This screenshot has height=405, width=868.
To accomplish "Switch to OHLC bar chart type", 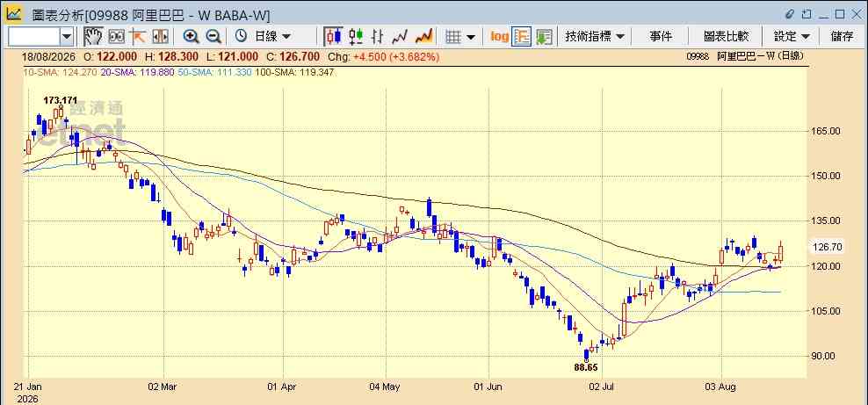I will pyautogui.click(x=378, y=37).
